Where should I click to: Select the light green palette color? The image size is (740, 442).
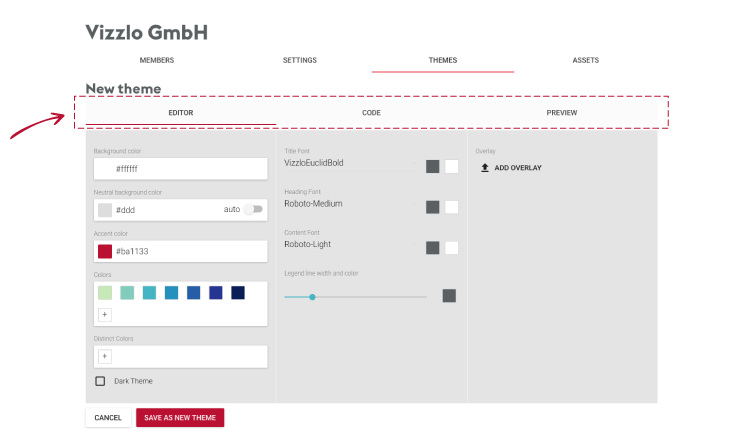[x=105, y=292]
